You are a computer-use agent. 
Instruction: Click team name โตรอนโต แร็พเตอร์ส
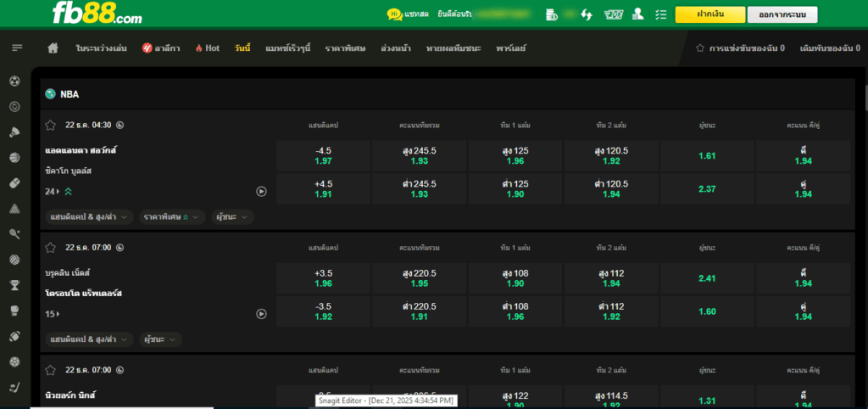tap(84, 293)
